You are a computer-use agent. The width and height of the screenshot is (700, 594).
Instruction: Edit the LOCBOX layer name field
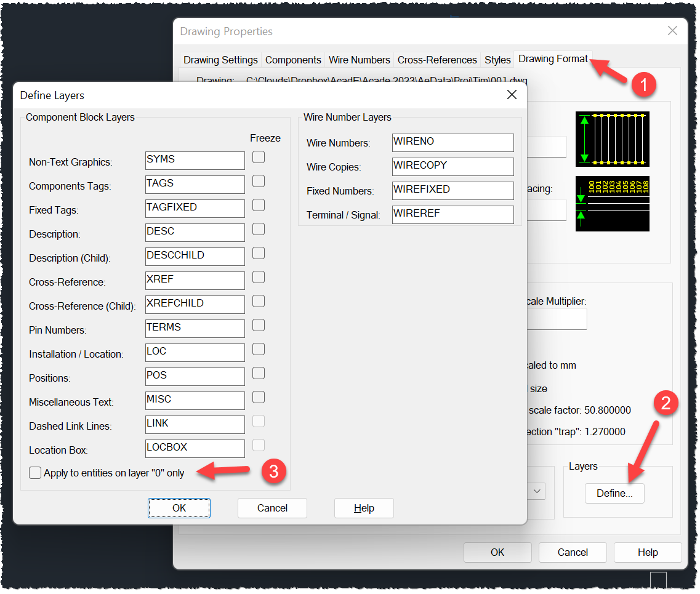(195, 449)
